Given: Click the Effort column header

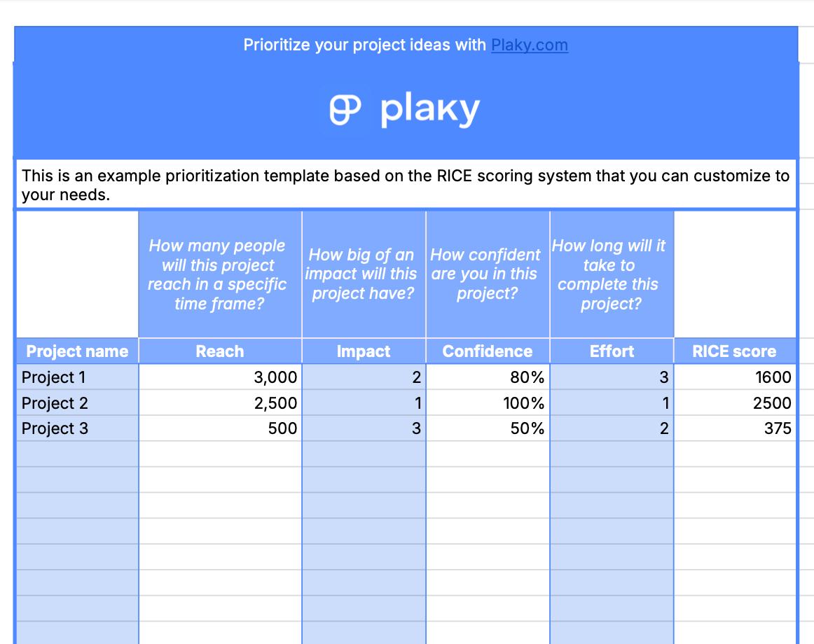Looking at the screenshot, I should point(612,351).
